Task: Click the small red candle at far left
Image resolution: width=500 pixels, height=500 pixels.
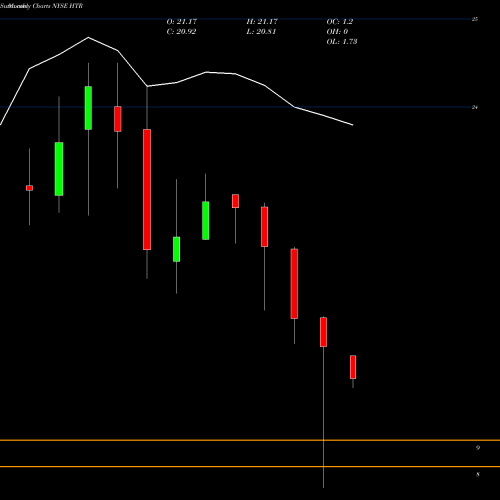Action: 29,188
